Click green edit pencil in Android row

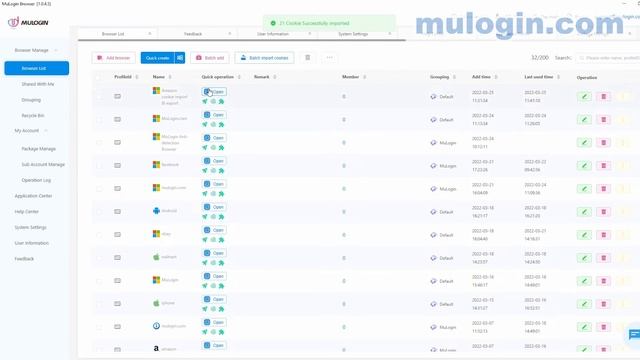(x=584, y=212)
